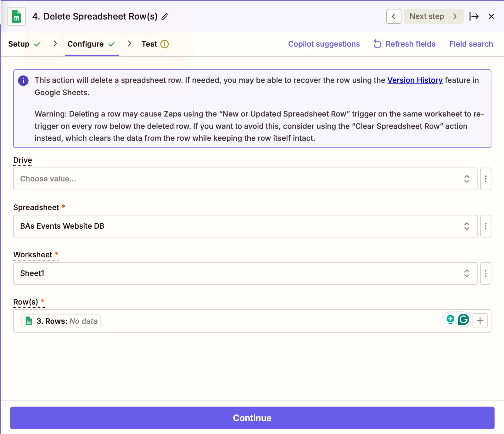The height and width of the screenshot is (434, 504).
Task: Click the Drive field label
Action: pyautogui.click(x=23, y=160)
